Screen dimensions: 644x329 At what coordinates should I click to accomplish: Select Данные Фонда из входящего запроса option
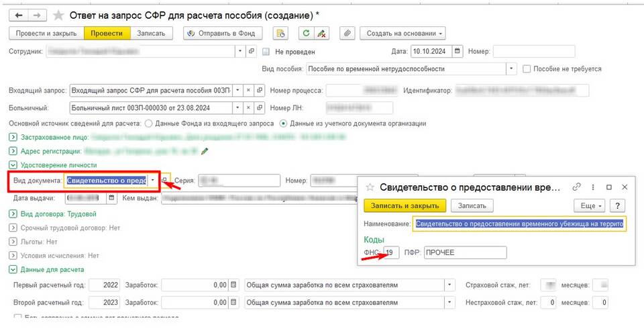(x=149, y=123)
